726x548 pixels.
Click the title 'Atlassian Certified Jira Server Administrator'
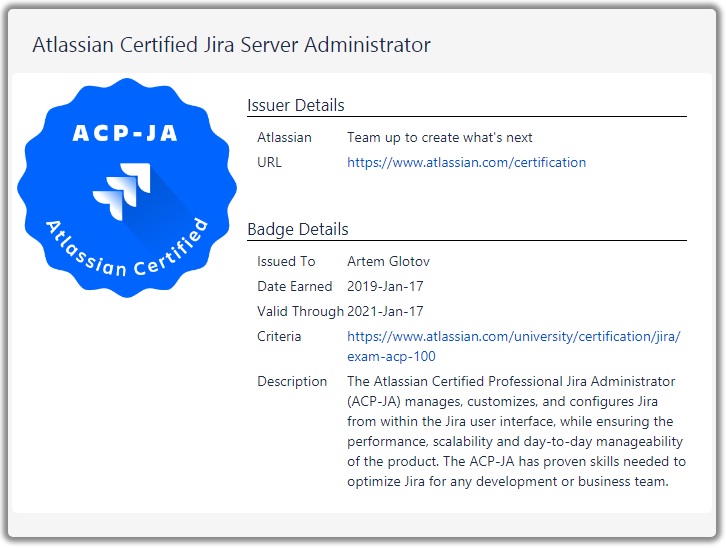(x=232, y=45)
